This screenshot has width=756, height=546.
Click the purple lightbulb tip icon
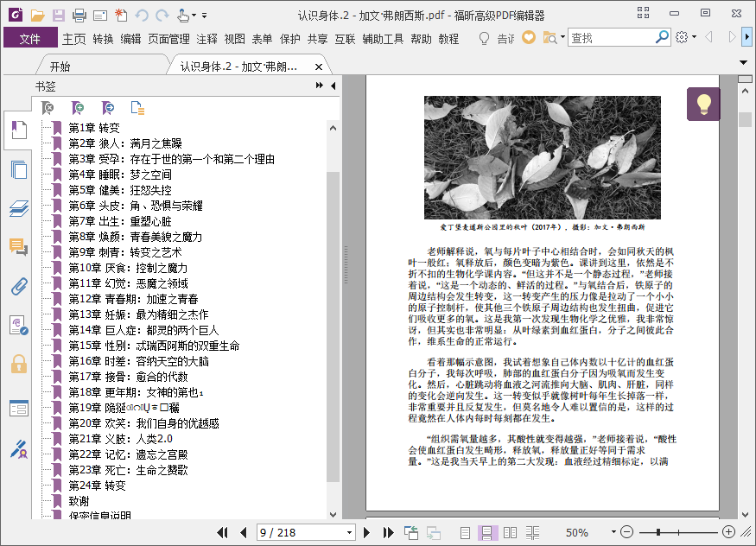[703, 105]
